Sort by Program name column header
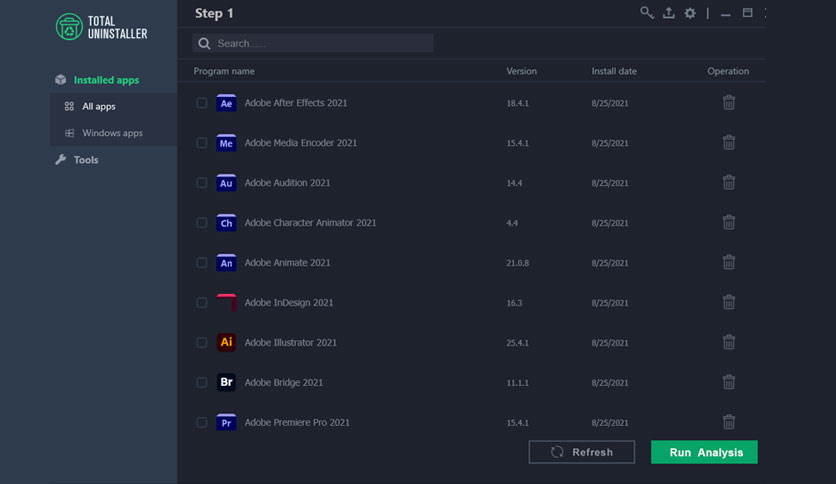This screenshot has width=836, height=484. tap(224, 71)
